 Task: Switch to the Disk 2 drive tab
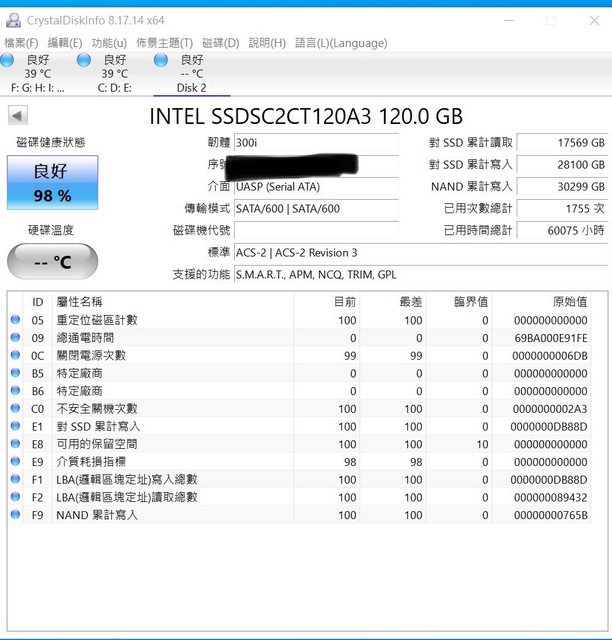[191, 74]
